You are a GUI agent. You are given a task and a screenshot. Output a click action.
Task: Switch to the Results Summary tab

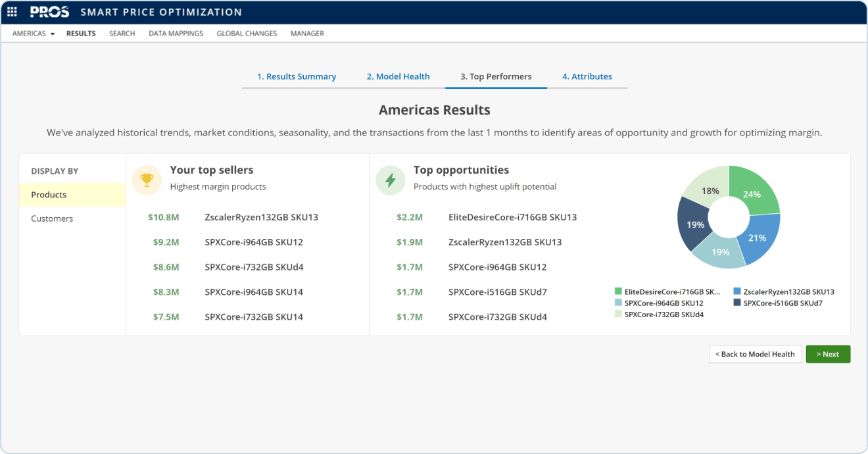coord(296,76)
